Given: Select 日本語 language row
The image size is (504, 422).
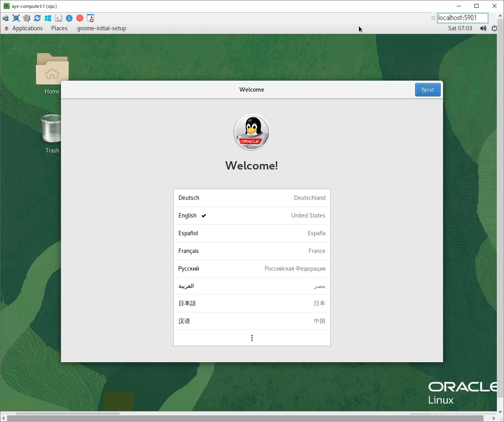Looking at the screenshot, I should click(252, 303).
